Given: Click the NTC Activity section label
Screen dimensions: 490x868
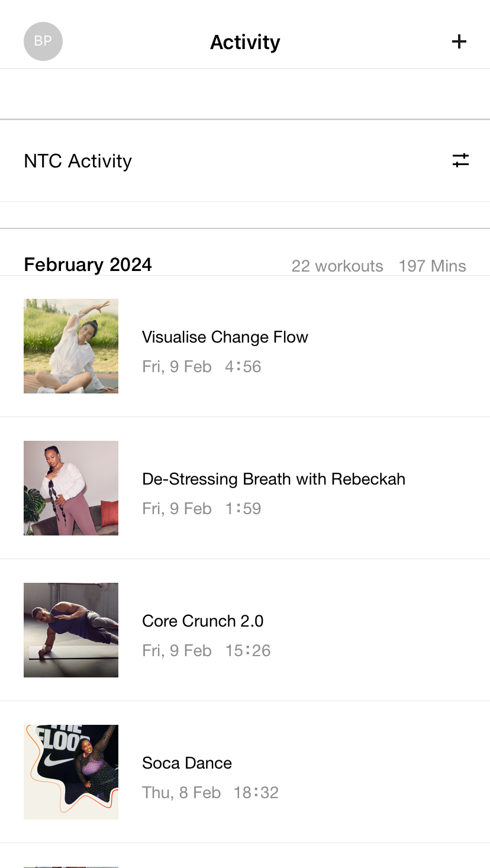Looking at the screenshot, I should pos(78,161).
